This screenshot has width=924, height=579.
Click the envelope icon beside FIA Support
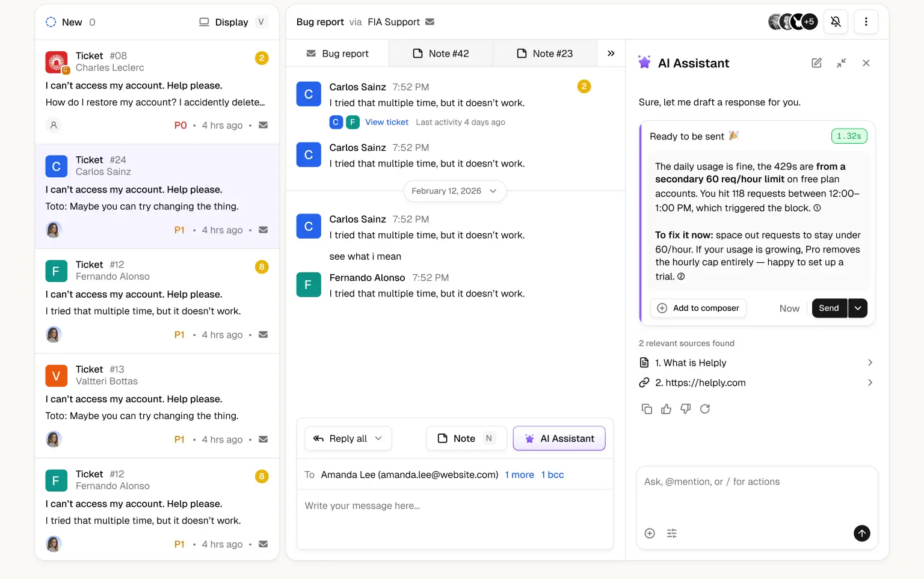tap(430, 22)
